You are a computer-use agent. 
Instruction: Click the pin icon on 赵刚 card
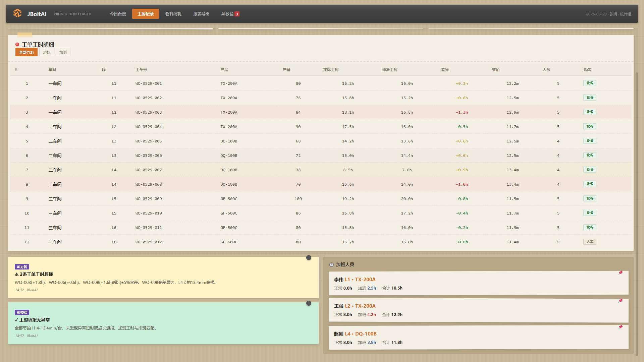(621, 327)
